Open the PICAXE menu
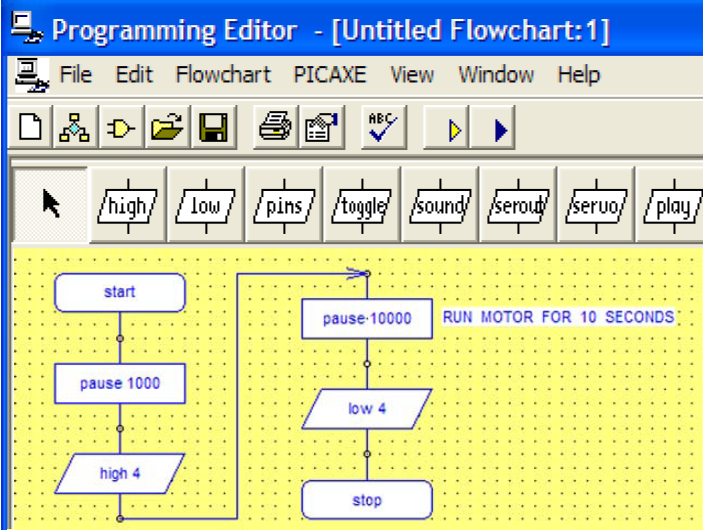Screen dimensions: 703x530 pyautogui.click(x=330, y=74)
